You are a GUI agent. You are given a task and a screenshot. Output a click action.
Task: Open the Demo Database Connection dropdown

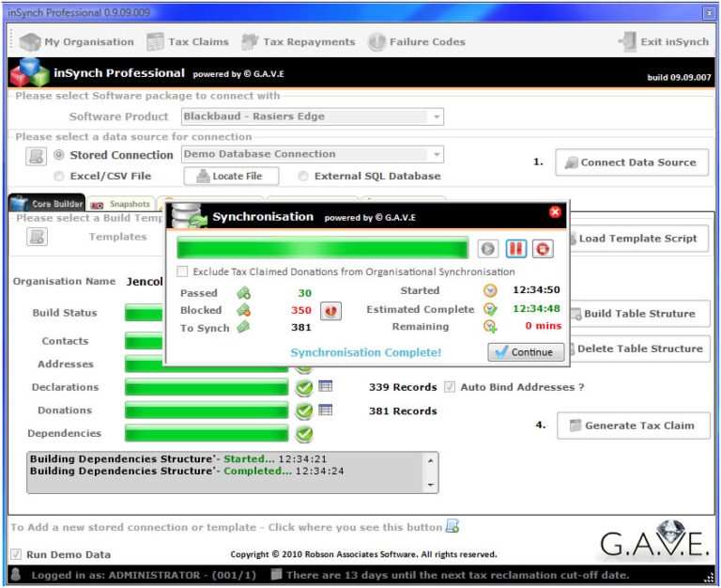point(435,154)
